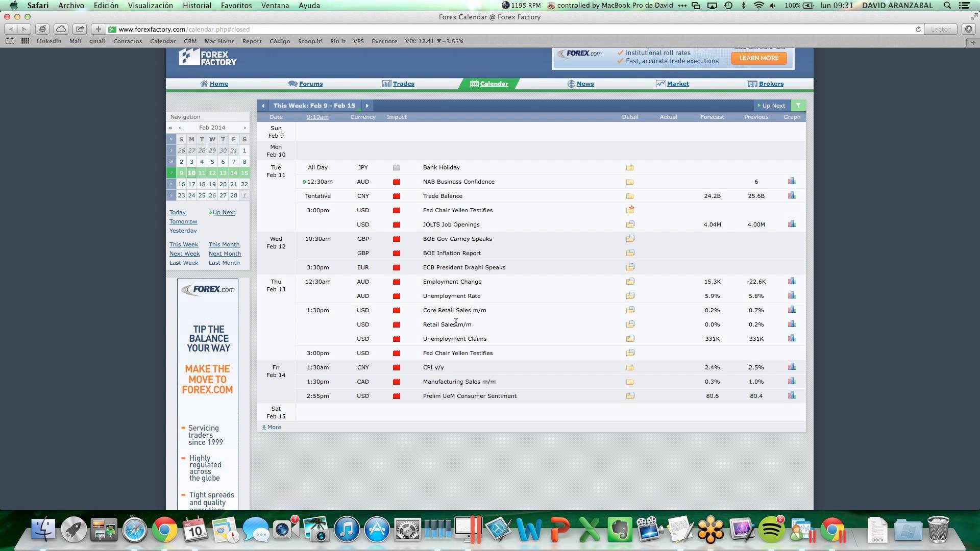Click the Safari address bar URL
Viewport: 980px width, 551px height.
[x=184, y=29]
